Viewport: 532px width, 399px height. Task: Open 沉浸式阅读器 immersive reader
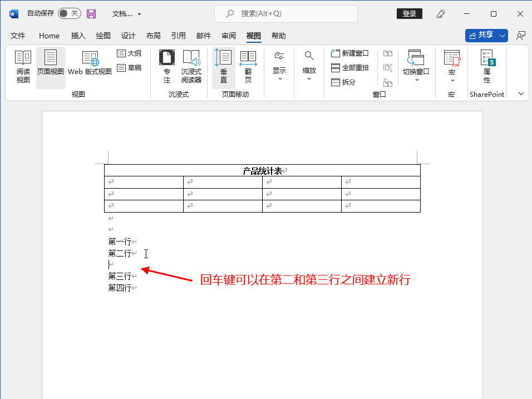point(191,67)
